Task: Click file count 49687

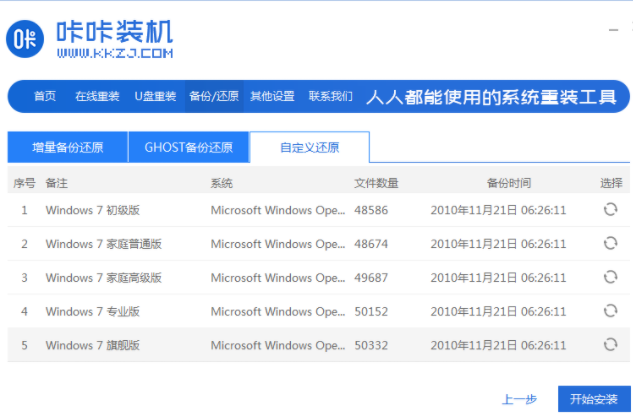Action: pos(371,278)
